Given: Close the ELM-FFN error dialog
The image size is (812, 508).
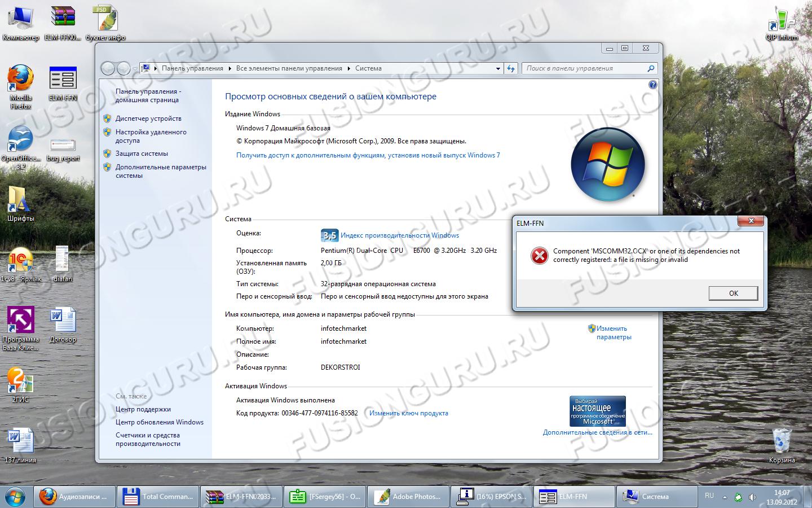Looking at the screenshot, I should pos(751,221).
